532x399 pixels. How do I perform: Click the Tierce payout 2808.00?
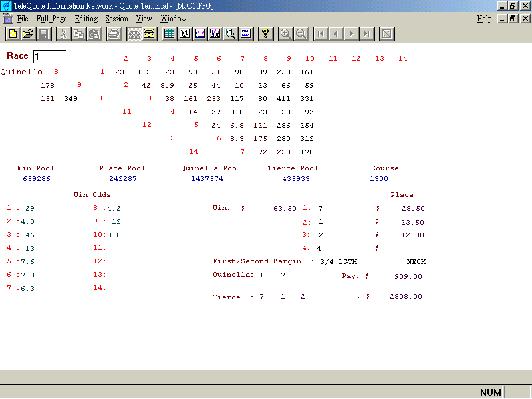[406, 296]
